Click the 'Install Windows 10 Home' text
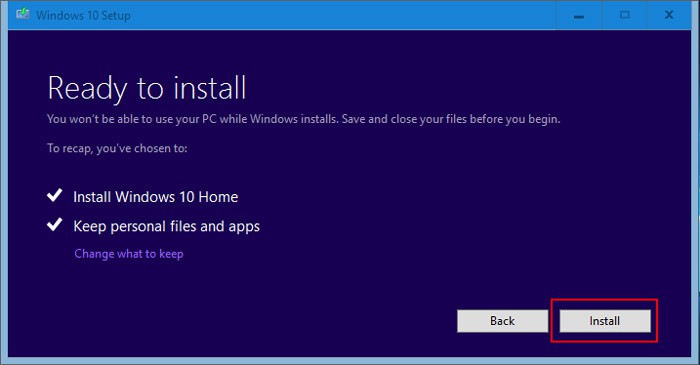Image resolution: width=700 pixels, height=365 pixels. [155, 197]
